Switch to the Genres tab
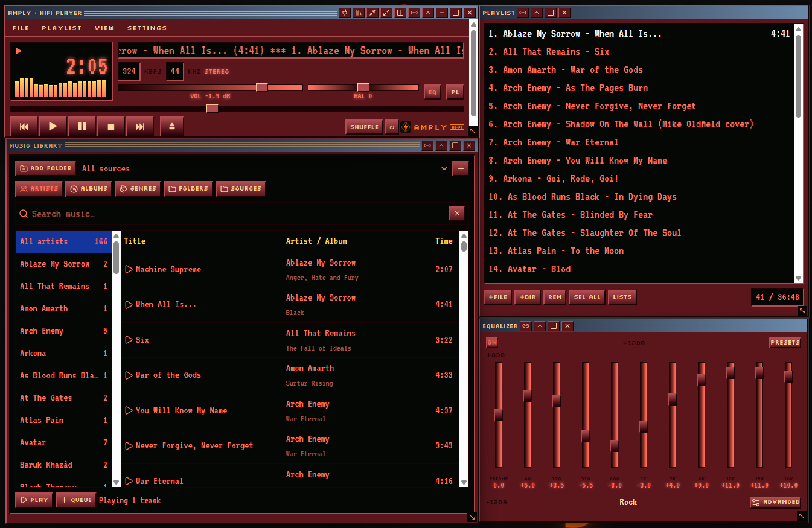This screenshot has width=812, height=528. [138, 188]
